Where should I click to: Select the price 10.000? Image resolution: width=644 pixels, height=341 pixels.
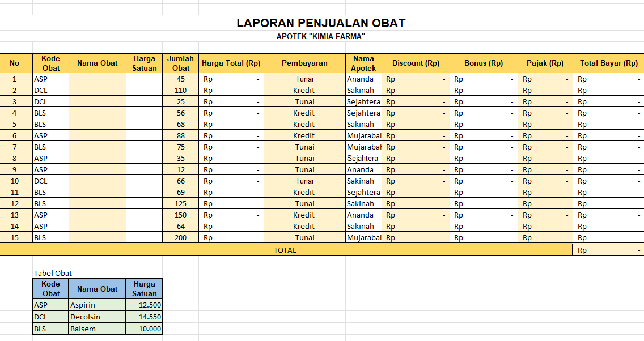click(x=144, y=329)
